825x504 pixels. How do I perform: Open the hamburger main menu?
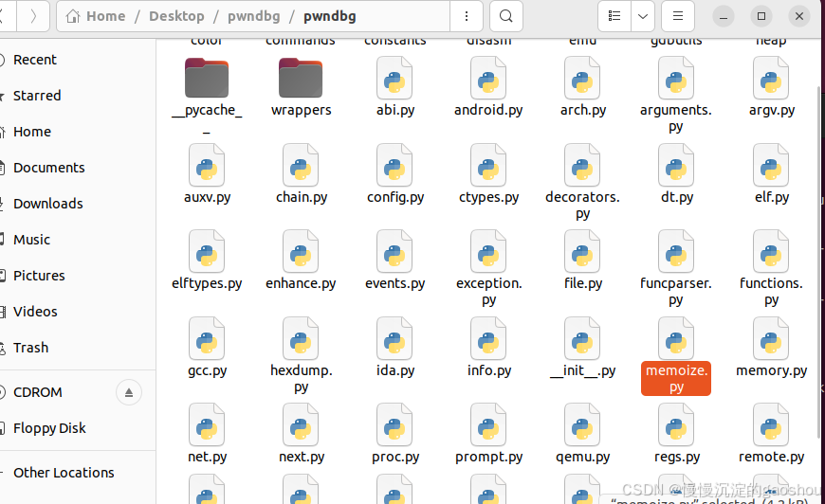[678, 16]
